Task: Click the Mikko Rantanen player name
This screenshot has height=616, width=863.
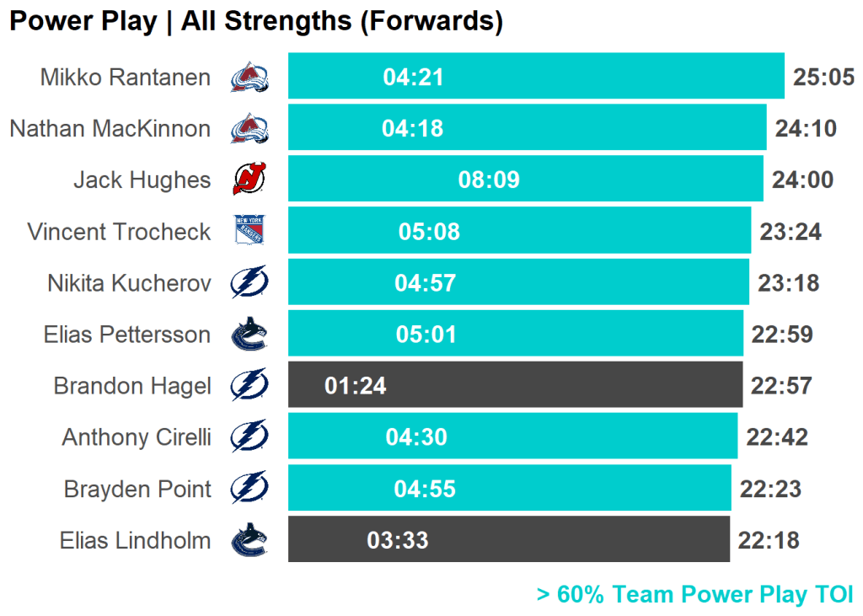Action: 126,78
